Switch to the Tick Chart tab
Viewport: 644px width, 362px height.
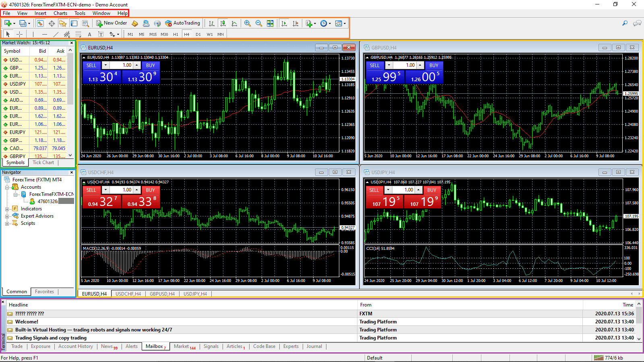[43, 162]
